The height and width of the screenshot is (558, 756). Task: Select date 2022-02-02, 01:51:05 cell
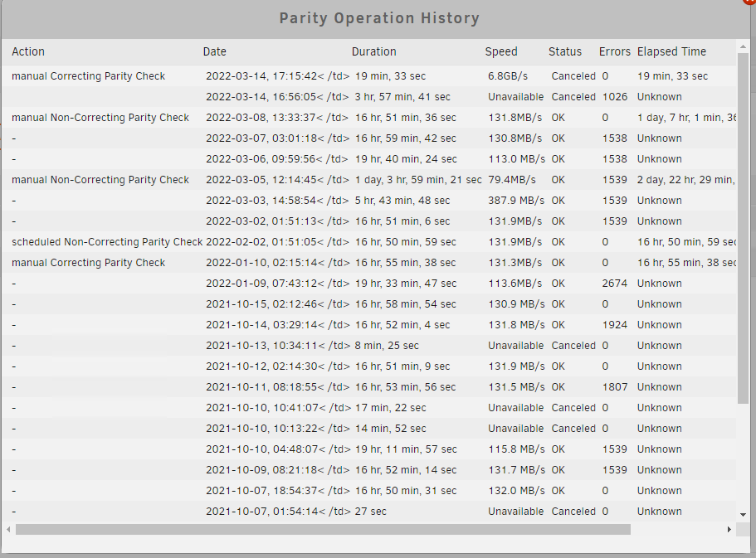277,242
